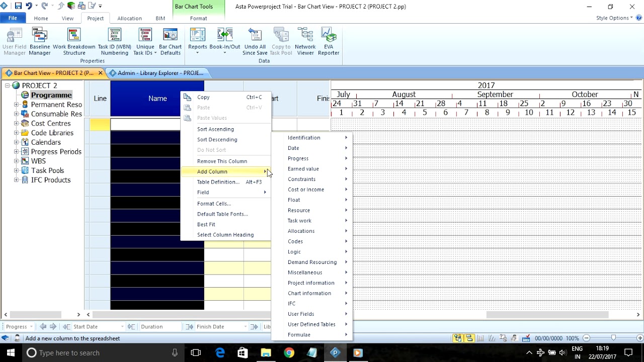Switch to the Allocation ribbon tab
Image resolution: width=644 pixels, height=362 pixels.
[x=129, y=18]
